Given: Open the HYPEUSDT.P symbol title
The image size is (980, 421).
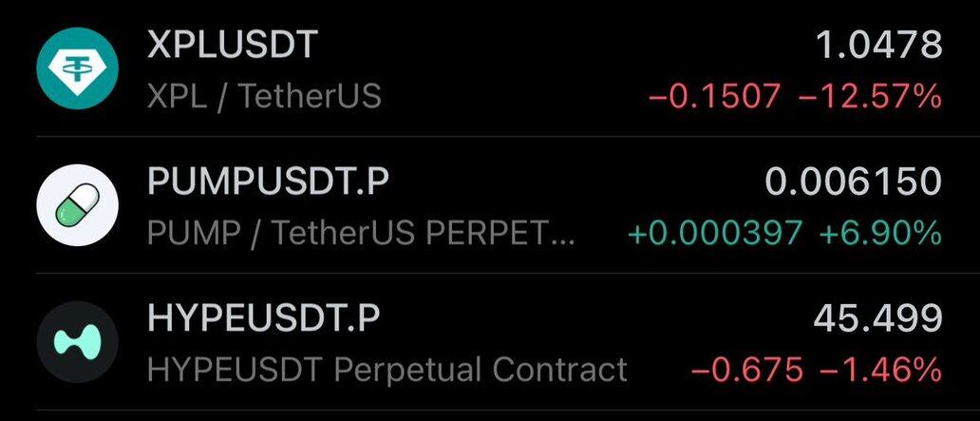Looking at the screenshot, I should click(264, 318).
